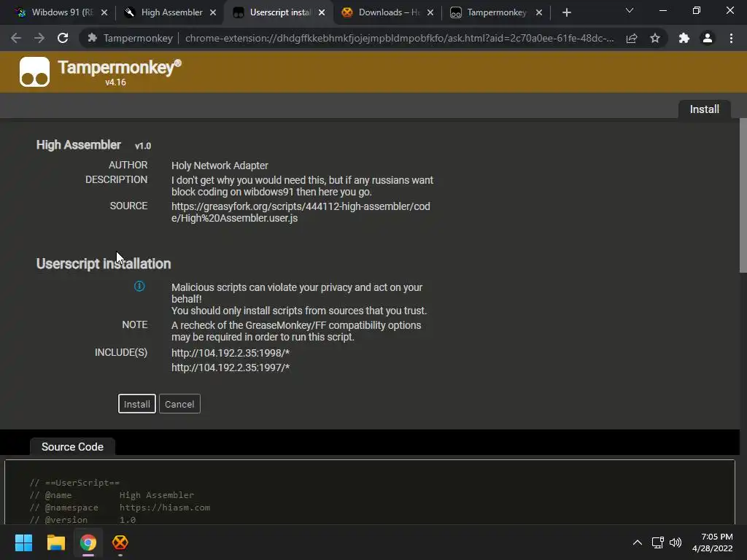747x560 pixels.
Task: Open the clock showing 7:05 PM
Action: pos(713,542)
